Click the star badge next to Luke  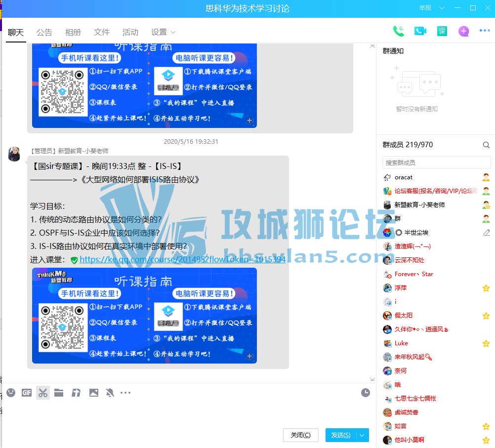point(486,343)
